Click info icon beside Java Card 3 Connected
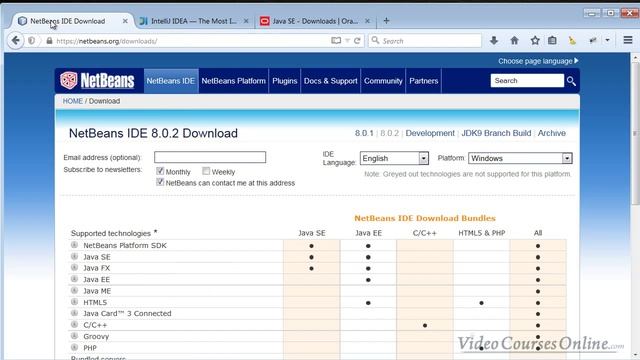Image resolution: width=640 pixels, height=360 pixels. pyautogui.click(x=74, y=313)
